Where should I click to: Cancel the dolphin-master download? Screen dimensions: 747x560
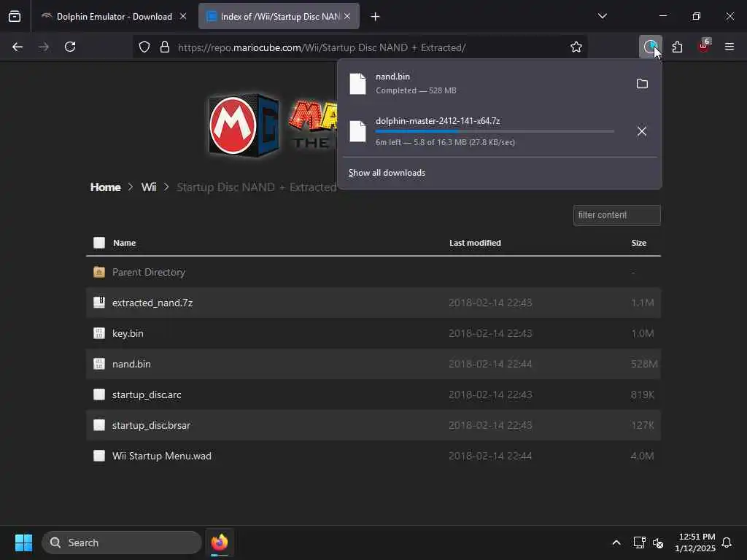click(642, 131)
